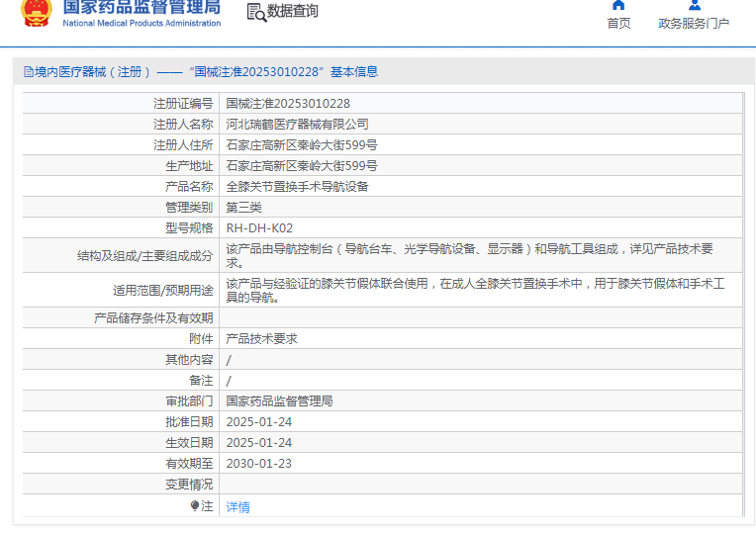Click the document icon before 境内医疗器械

point(29,72)
